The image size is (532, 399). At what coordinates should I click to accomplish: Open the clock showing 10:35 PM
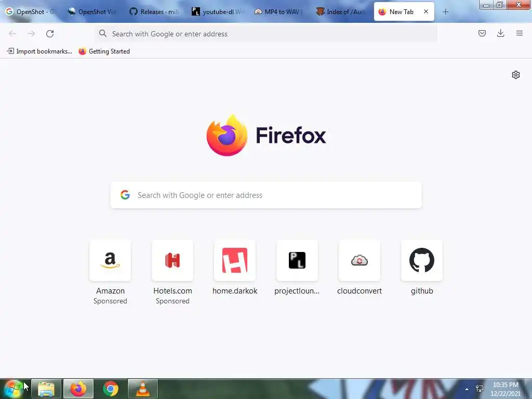[x=505, y=389]
